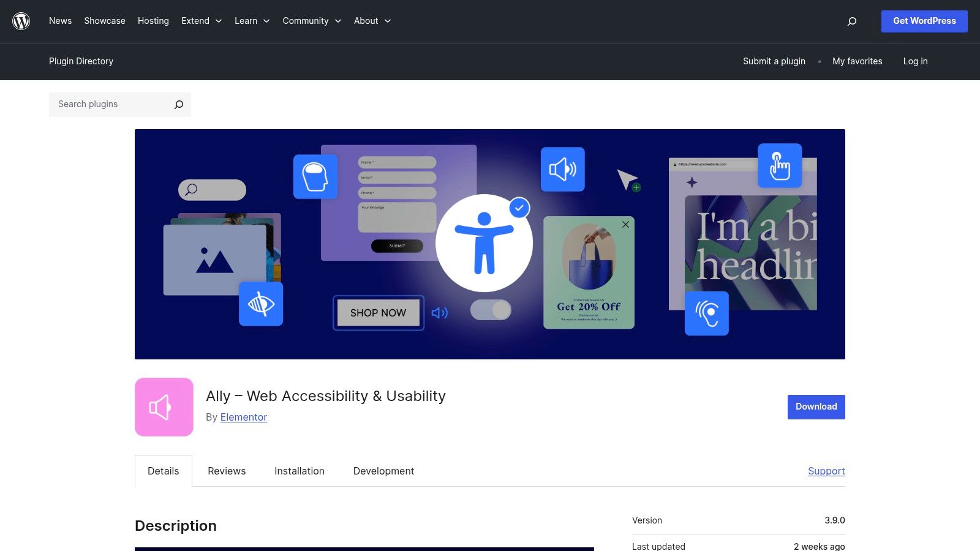The height and width of the screenshot is (551, 980).
Task: Click the blue speaker icon in the banner
Action: pos(563,170)
